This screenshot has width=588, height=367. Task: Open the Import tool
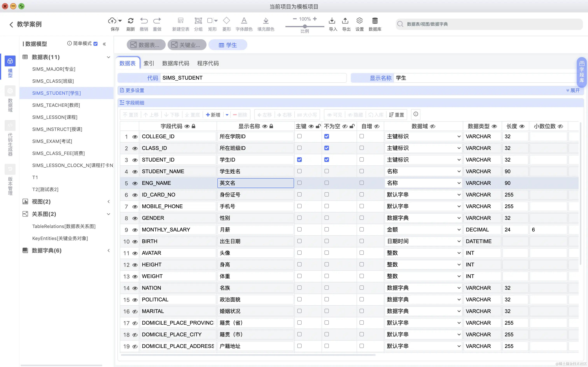point(332,21)
